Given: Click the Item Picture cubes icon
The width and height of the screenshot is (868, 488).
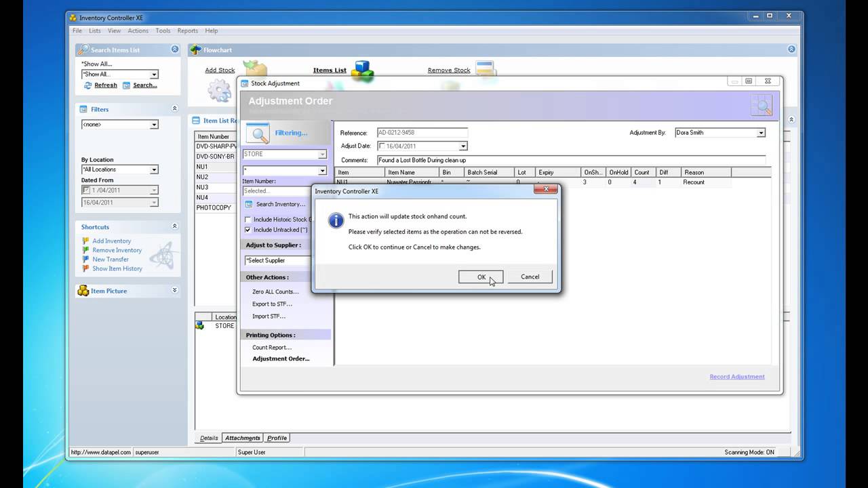Looking at the screenshot, I should (83, 291).
